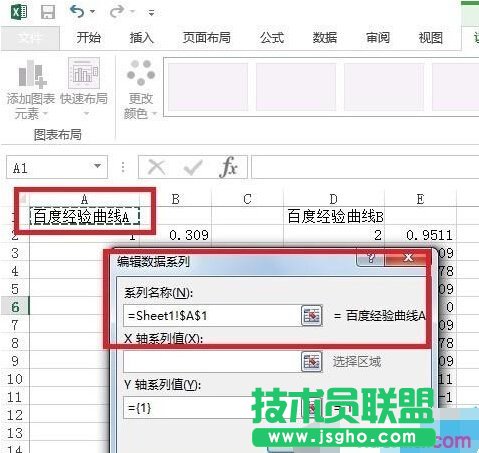Open the 公式 ribbon tab

tap(272, 38)
